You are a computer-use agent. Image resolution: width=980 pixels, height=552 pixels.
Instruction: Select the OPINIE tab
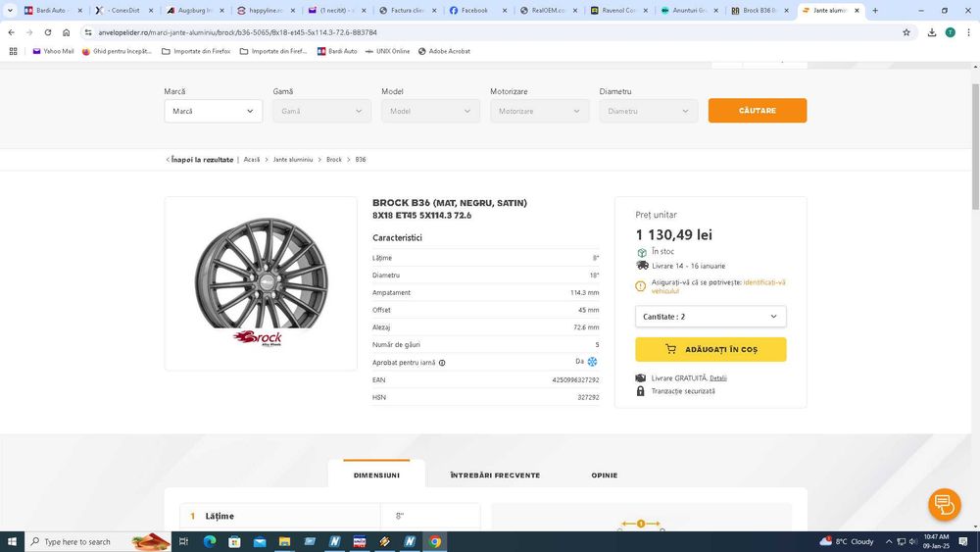point(605,476)
